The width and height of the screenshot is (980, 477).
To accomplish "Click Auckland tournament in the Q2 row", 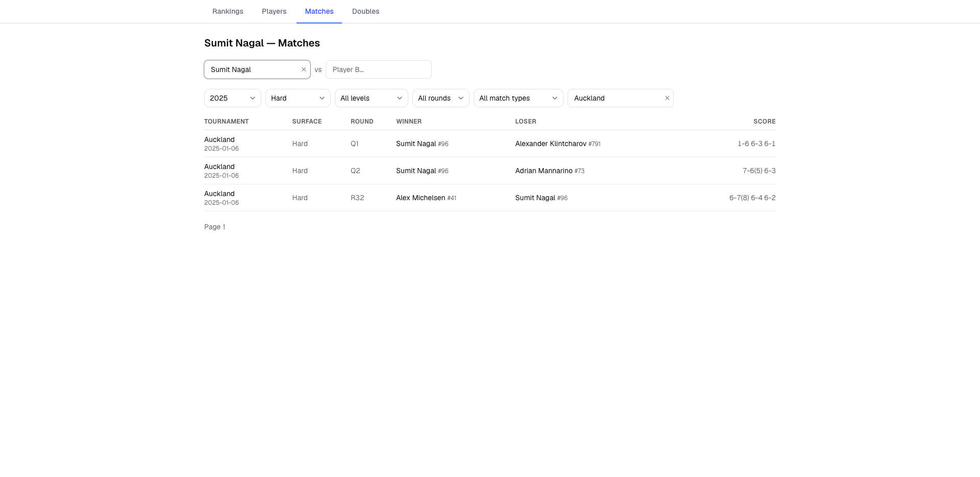I will (x=219, y=166).
